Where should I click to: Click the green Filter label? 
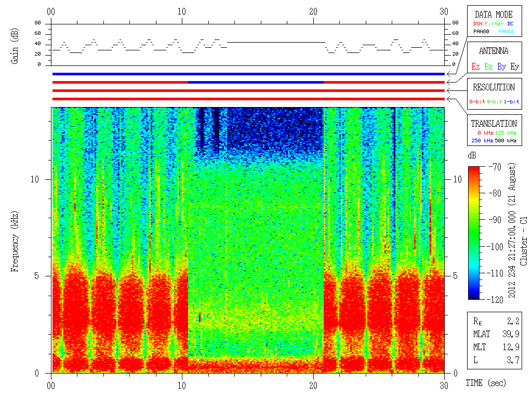[494, 24]
